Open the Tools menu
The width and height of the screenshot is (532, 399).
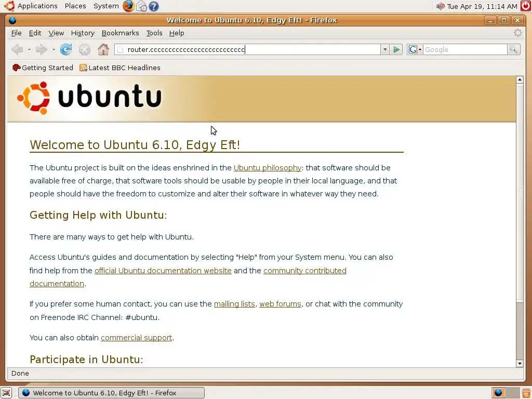pyautogui.click(x=154, y=33)
